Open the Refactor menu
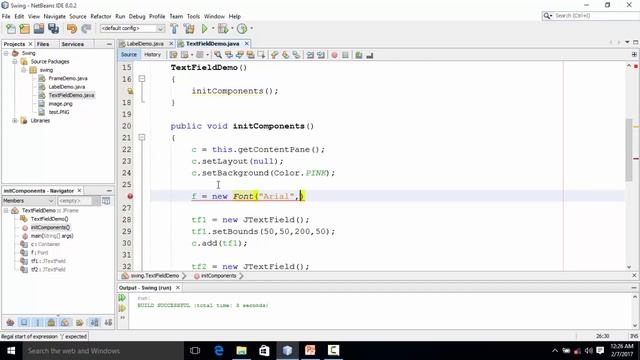The width and height of the screenshot is (640, 360). [x=101, y=16]
